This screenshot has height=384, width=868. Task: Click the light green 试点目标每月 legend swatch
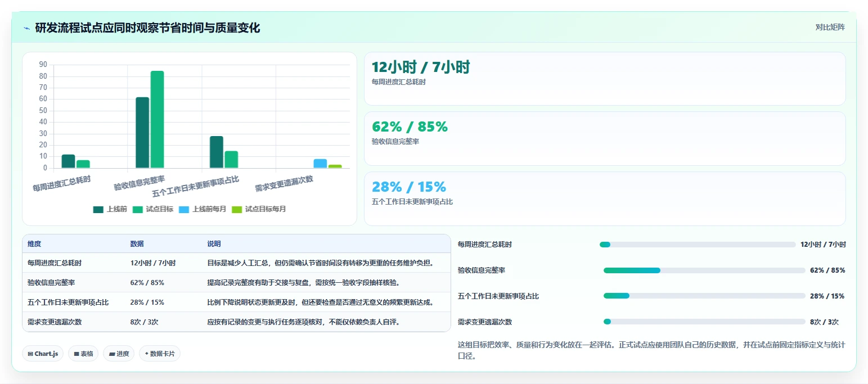click(237, 209)
